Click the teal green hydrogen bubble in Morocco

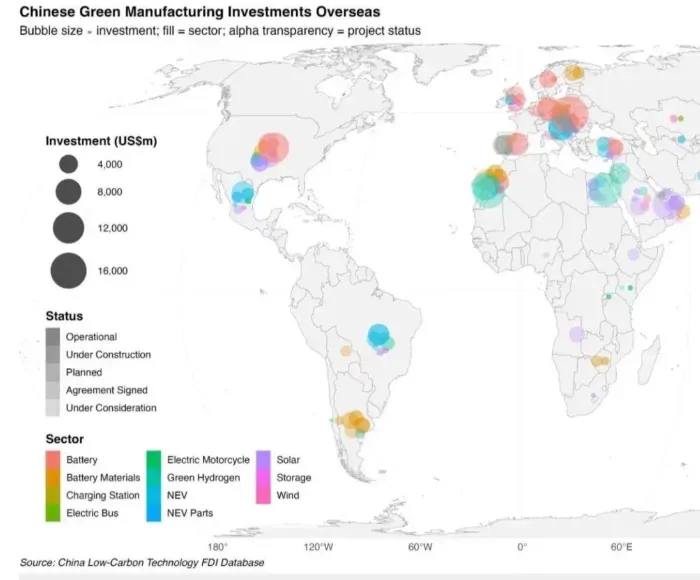click(x=488, y=188)
